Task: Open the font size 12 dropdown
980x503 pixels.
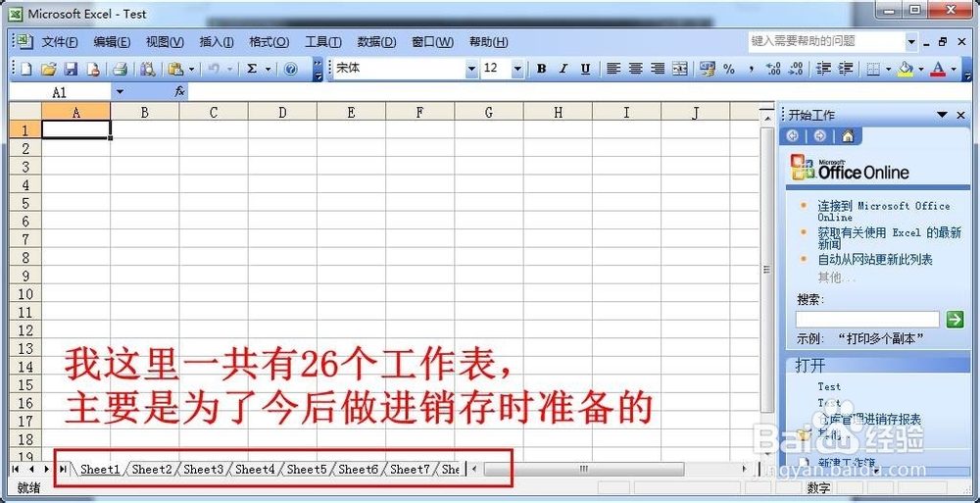Action: point(517,69)
